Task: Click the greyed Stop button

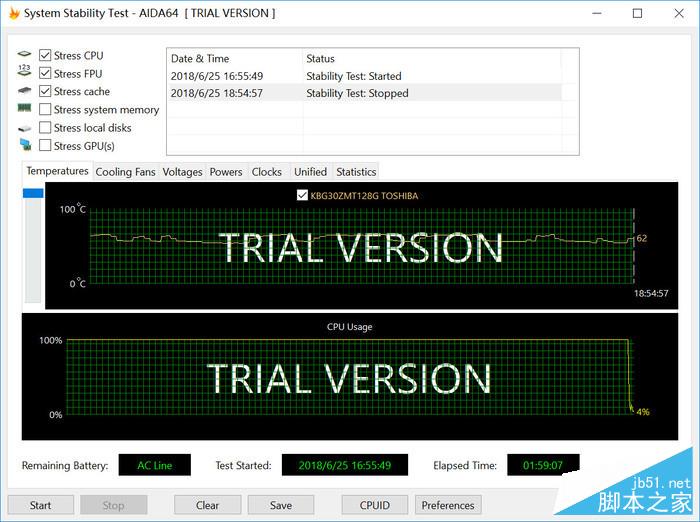Action: (x=113, y=505)
